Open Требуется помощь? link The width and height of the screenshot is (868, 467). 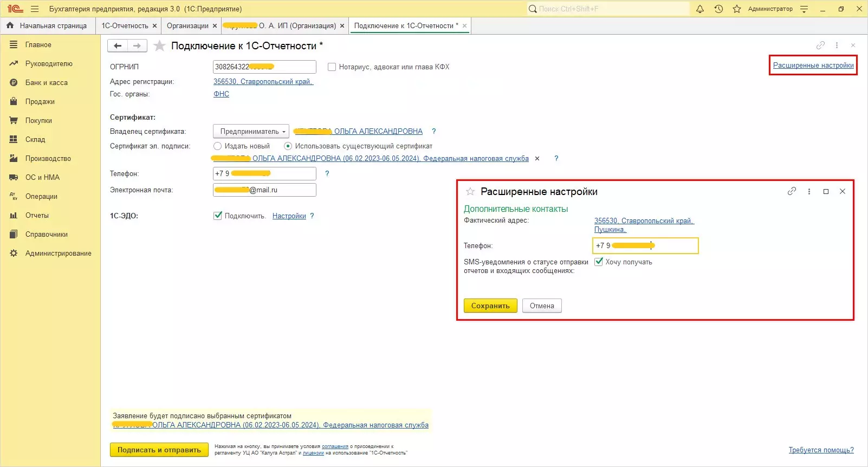click(x=821, y=450)
